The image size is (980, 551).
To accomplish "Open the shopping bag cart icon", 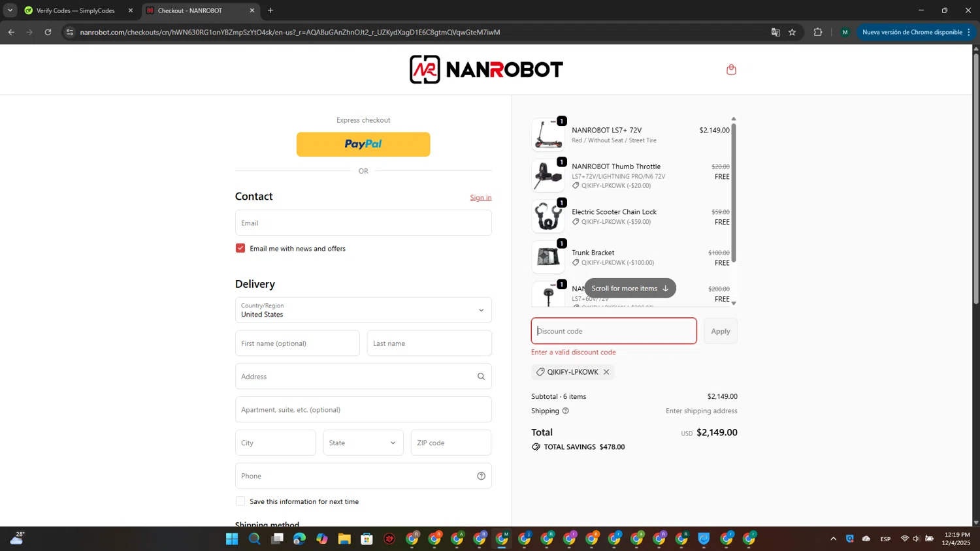I will tap(731, 69).
